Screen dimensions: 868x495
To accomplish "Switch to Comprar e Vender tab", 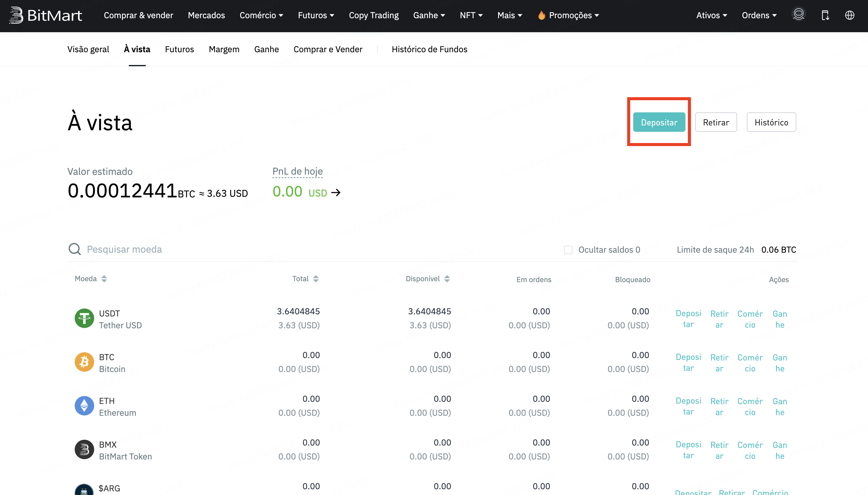I will pos(328,49).
